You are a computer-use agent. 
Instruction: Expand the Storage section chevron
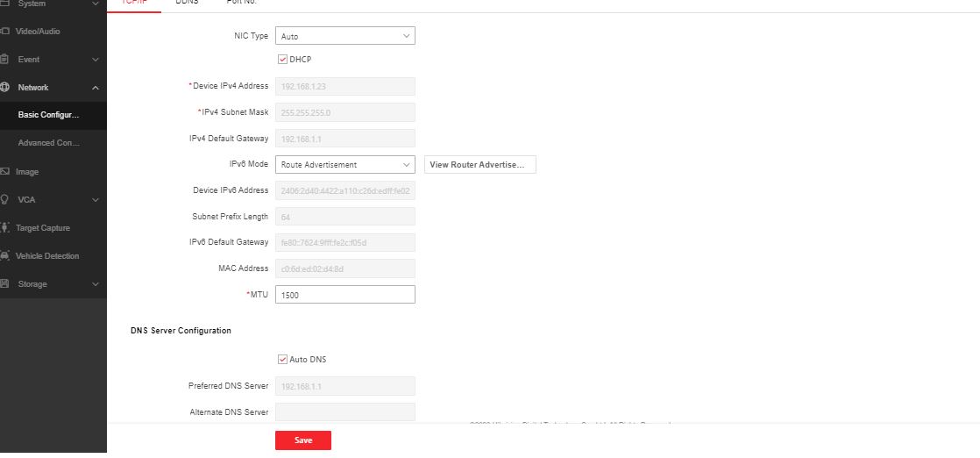coord(96,284)
